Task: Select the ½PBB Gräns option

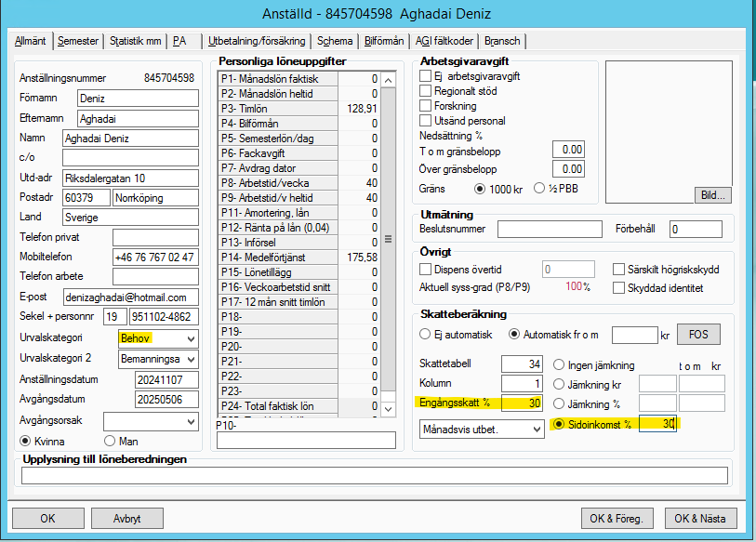Action: point(539,189)
